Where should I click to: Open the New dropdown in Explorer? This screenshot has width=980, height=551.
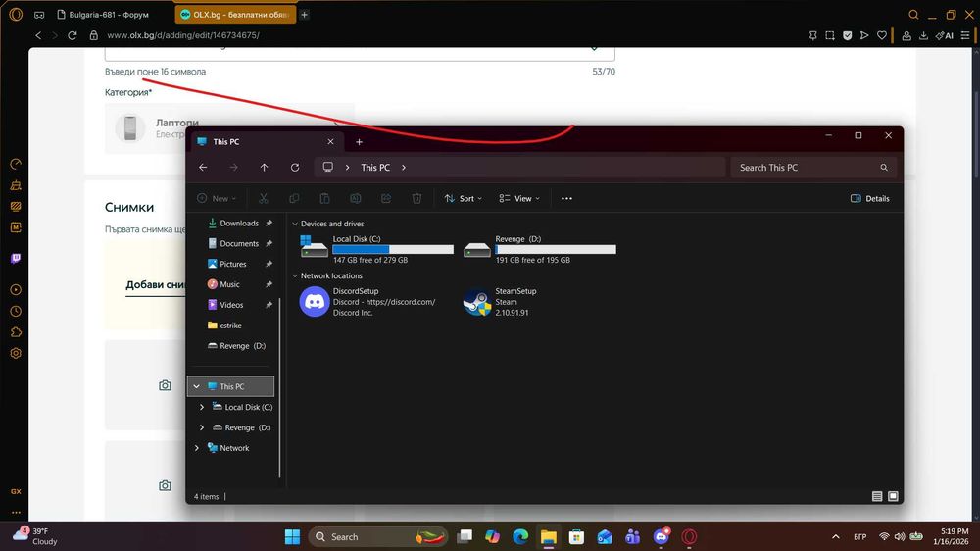point(217,198)
